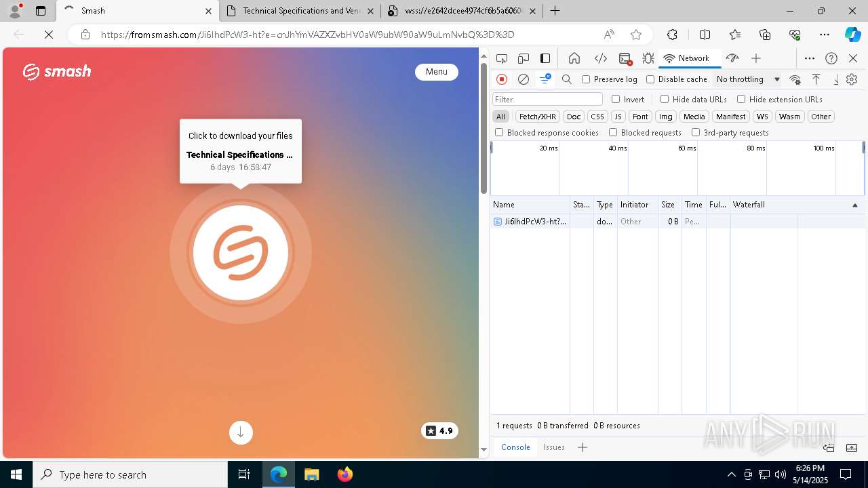Open network conditions wifi-gear icon
This screenshot has height=488, width=868.
pyautogui.click(x=795, y=79)
